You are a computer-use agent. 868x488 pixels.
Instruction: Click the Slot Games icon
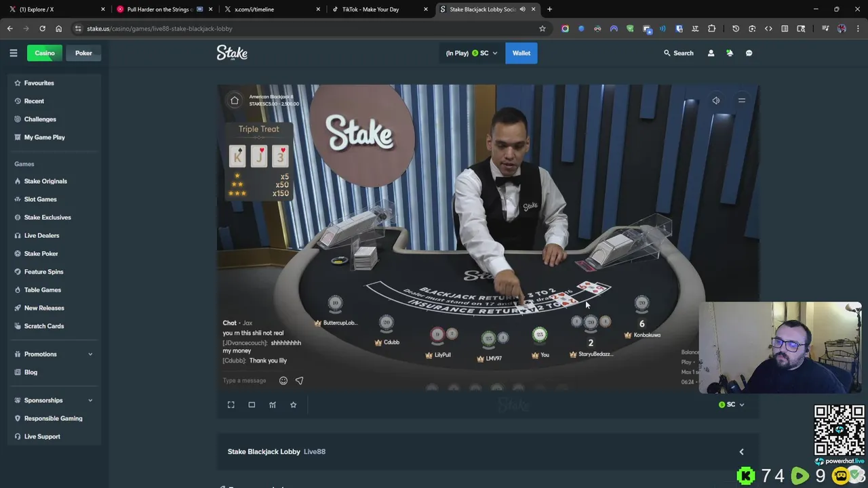18,199
